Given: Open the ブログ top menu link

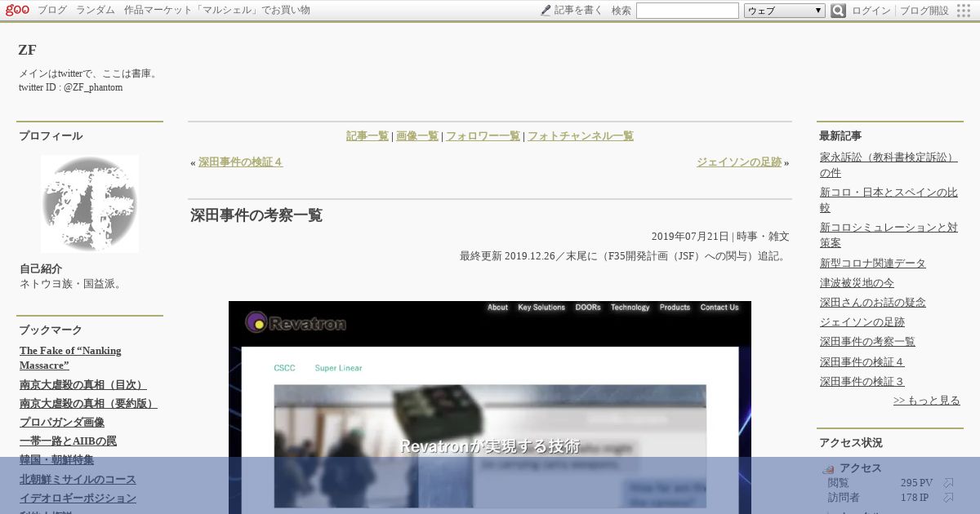Looking at the screenshot, I should [52, 11].
